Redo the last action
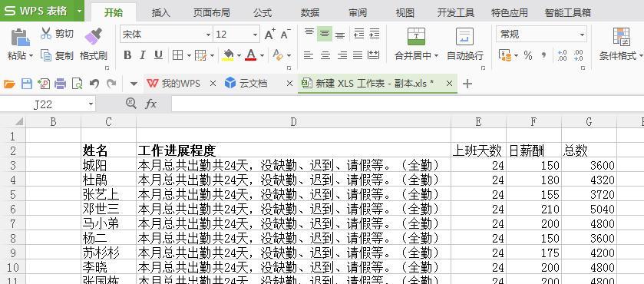Image resolution: width=644 pixels, height=284 pixels. (111, 84)
